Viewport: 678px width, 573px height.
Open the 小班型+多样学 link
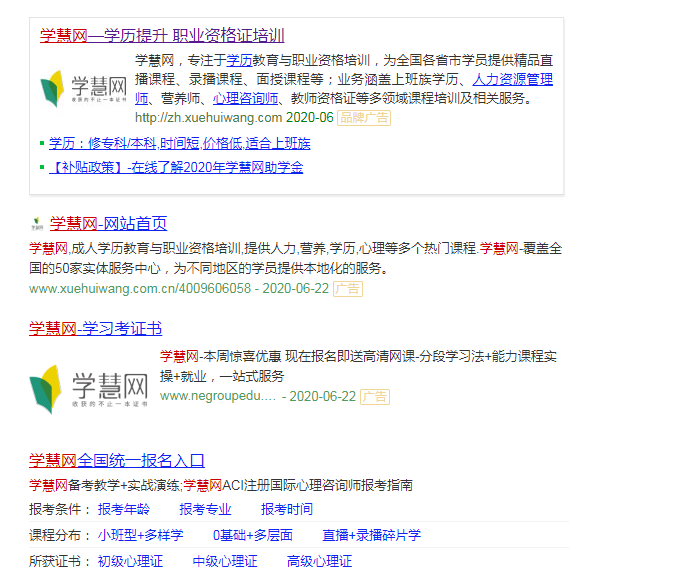click(x=141, y=535)
